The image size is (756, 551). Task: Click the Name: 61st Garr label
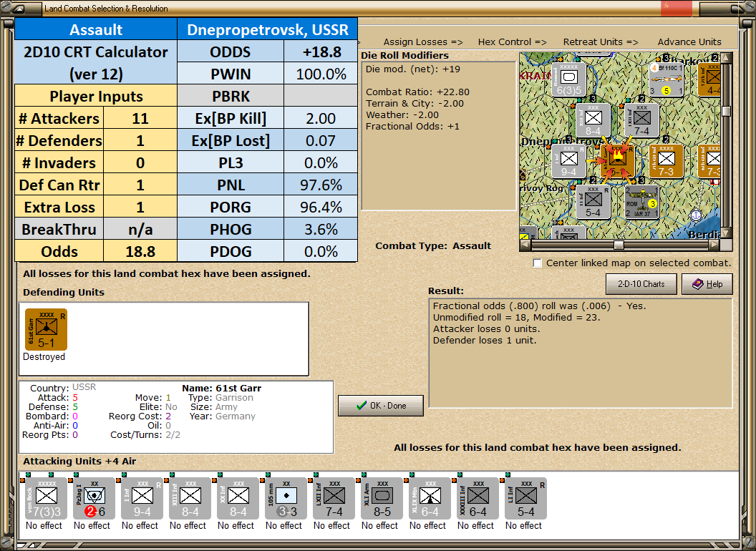(222, 388)
